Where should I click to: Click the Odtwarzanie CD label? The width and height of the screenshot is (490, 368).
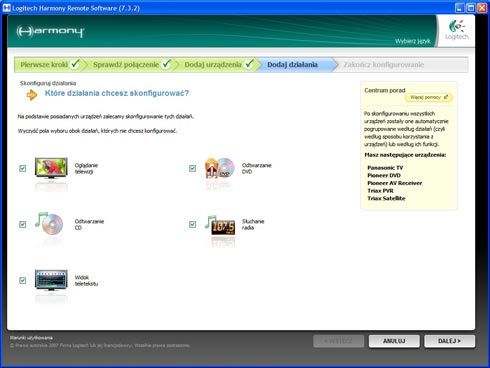pos(89,224)
